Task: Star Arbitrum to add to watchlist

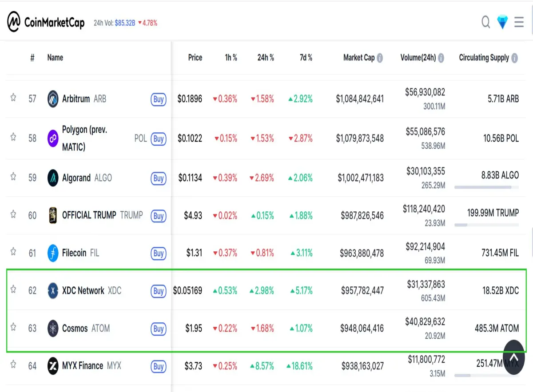Action: coord(13,97)
